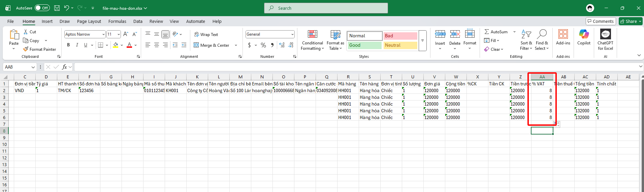
Task: Apply the Good cell style swatch
Action: point(364,45)
